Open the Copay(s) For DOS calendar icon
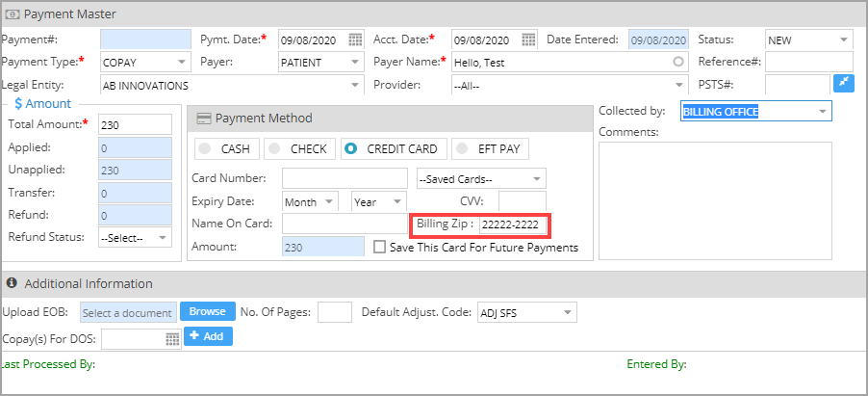 [x=172, y=339]
